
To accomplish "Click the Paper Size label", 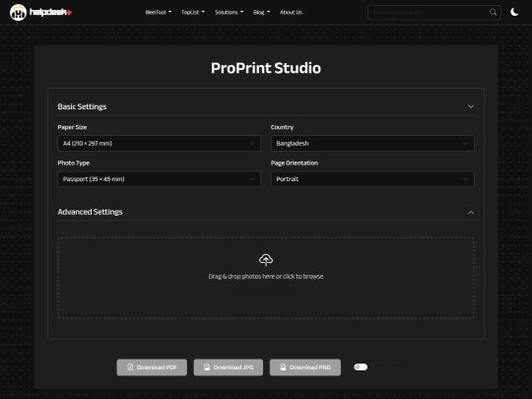I will (x=72, y=127).
